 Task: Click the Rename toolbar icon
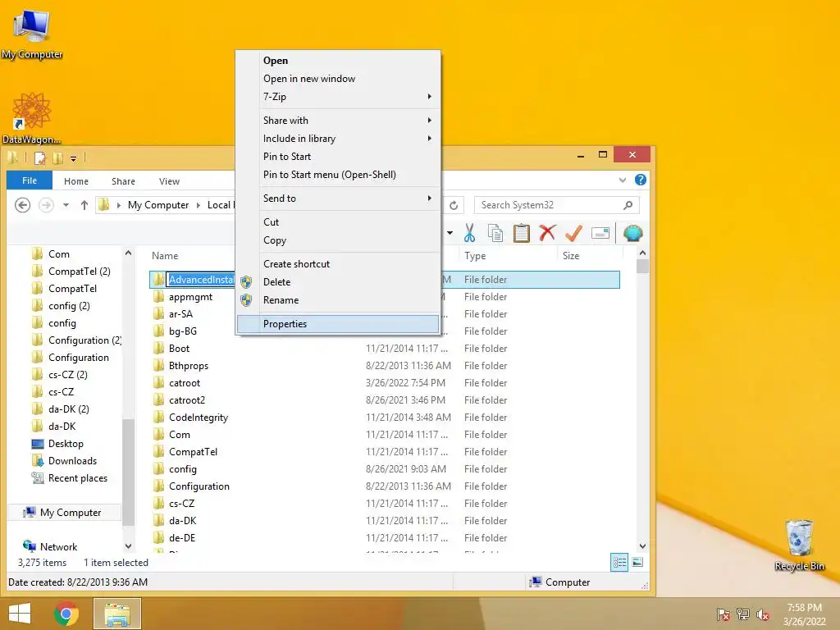[x=600, y=233]
